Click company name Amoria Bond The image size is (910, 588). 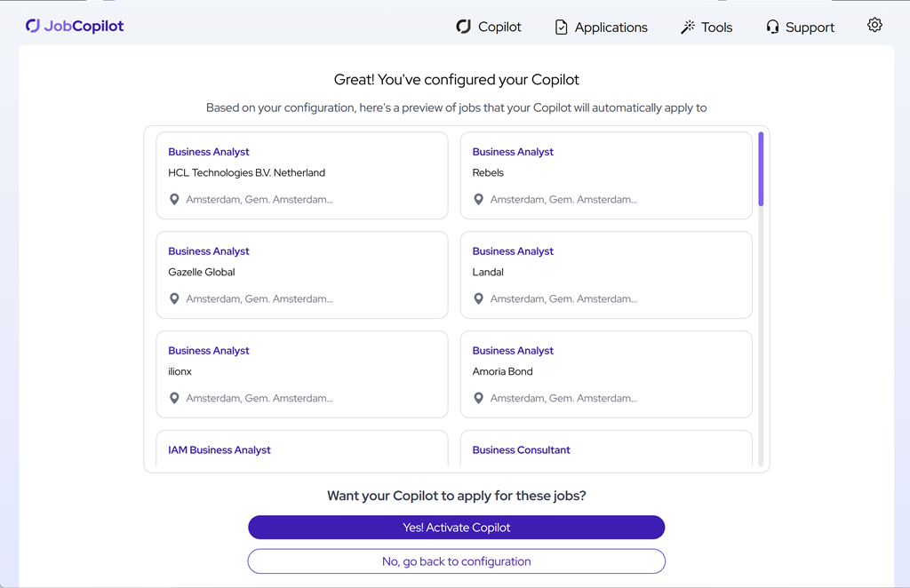coord(503,371)
